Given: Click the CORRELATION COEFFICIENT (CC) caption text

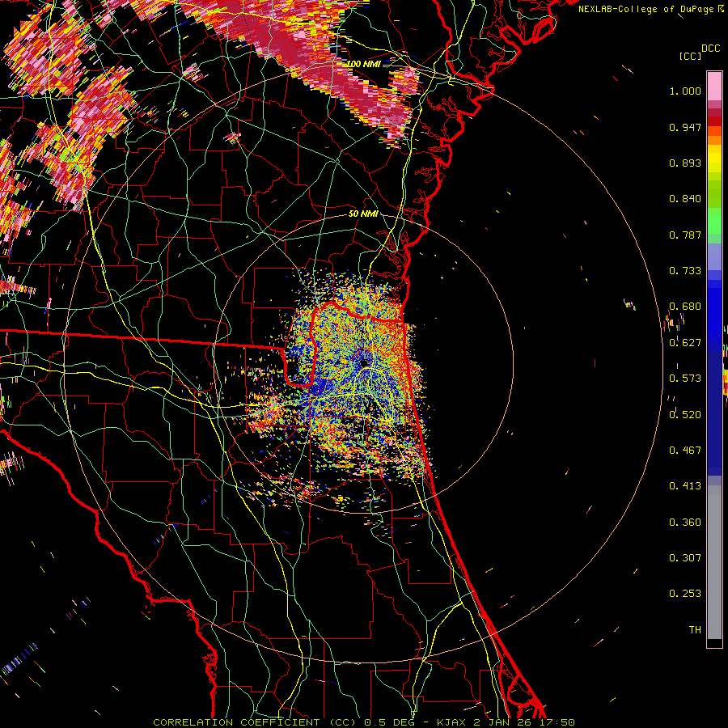Looking at the screenshot, I should click(x=255, y=722).
